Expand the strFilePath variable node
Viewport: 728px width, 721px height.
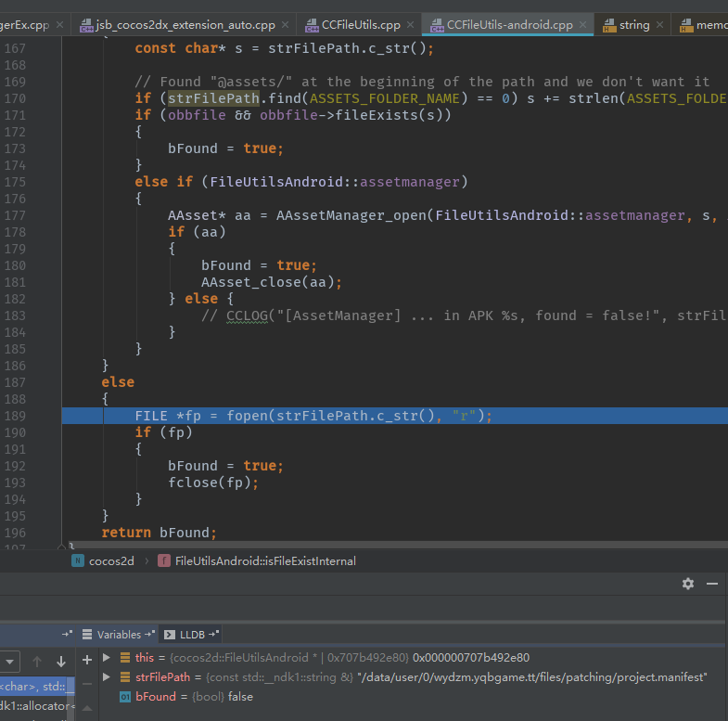(107, 677)
